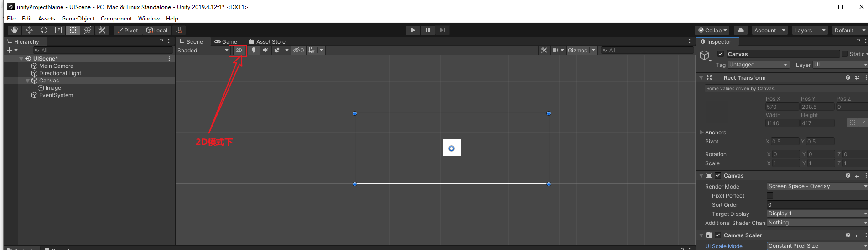Image resolution: width=868 pixels, height=250 pixels.
Task: Click the Pivot toggle button
Action: (x=128, y=30)
